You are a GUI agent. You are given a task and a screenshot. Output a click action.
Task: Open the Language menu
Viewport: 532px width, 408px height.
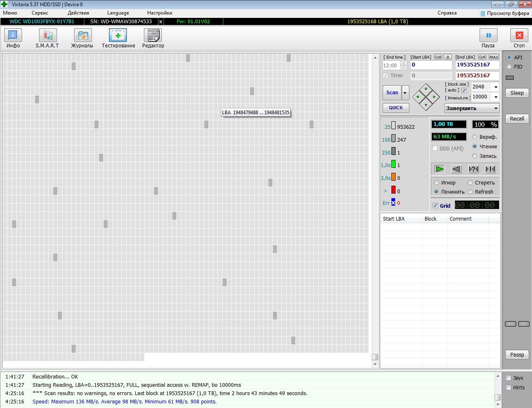[118, 13]
